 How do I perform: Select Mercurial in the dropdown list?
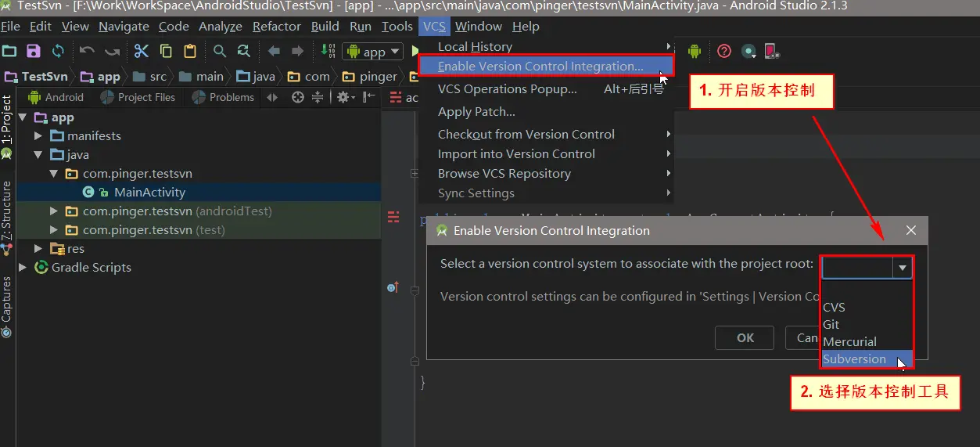(x=867, y=342)
